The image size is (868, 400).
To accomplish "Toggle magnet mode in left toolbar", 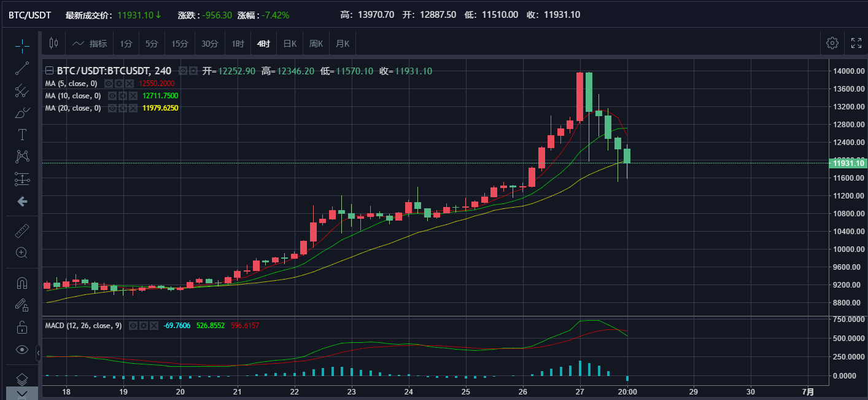I will 22,283.
